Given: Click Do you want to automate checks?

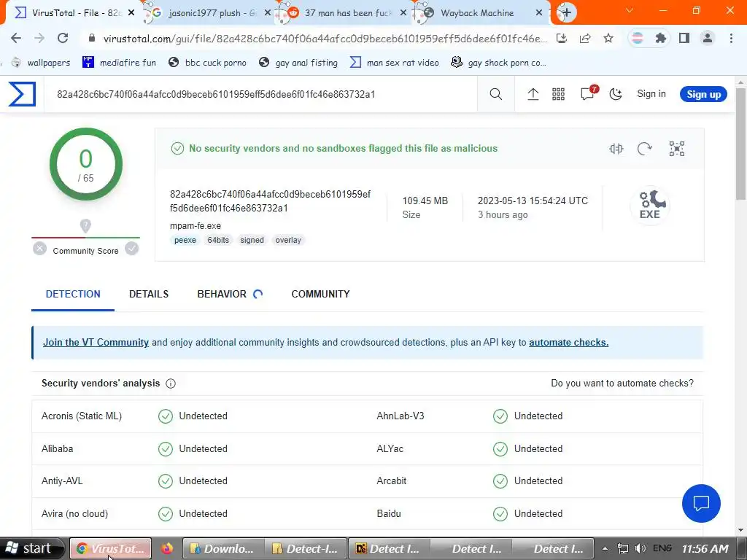Looking at the screenshot, I should (x=622, y=384).
